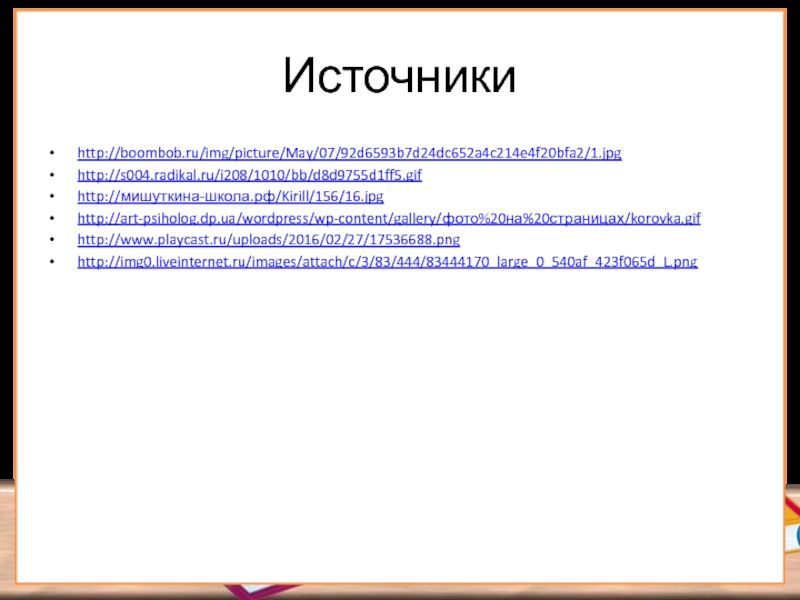Click bullet before the liveinternet.ru link
The height and width of the screenshot is (600, 800).
click(x=51, y=263)
